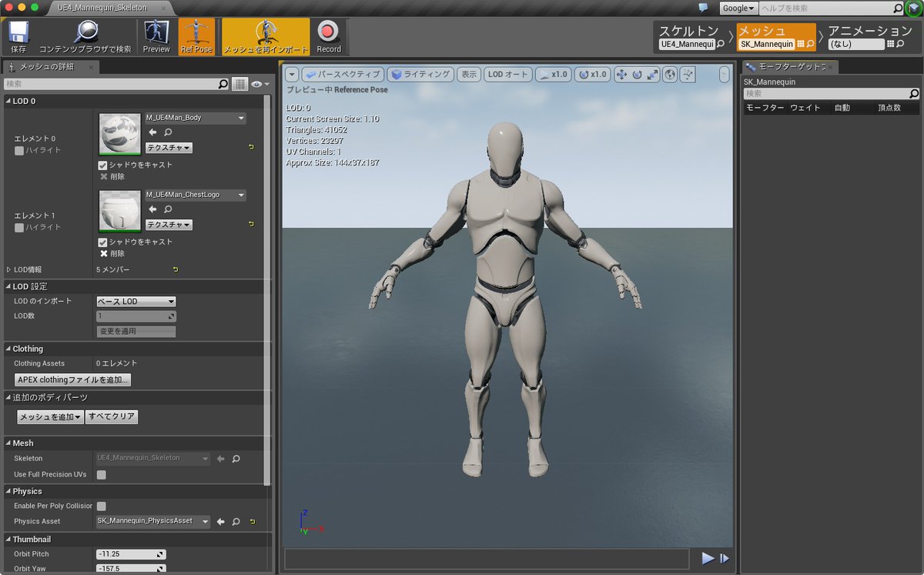Image resolution: width=924 pixels, height=575 pixels.
Task: Reset LOD情報 to default
Action: (176, 269)
